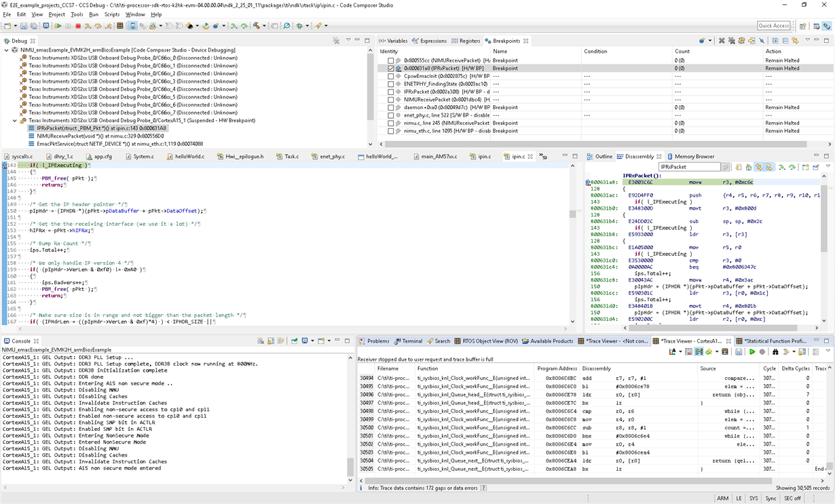Switch to the Registers tab
The width and height of the screenshot is (835, 504).
pos(466,41)
